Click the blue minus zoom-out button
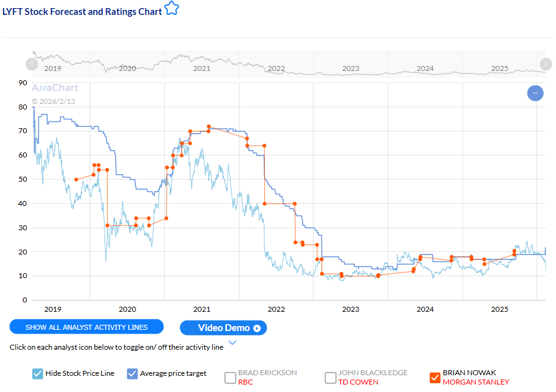The height and width of the screenshot is (392, 556). (535, 93)
